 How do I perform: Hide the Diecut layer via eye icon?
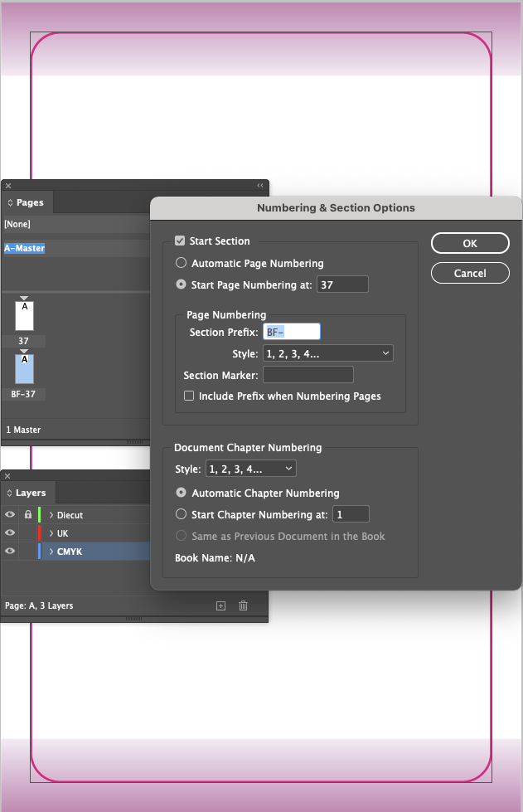(10, 515)
